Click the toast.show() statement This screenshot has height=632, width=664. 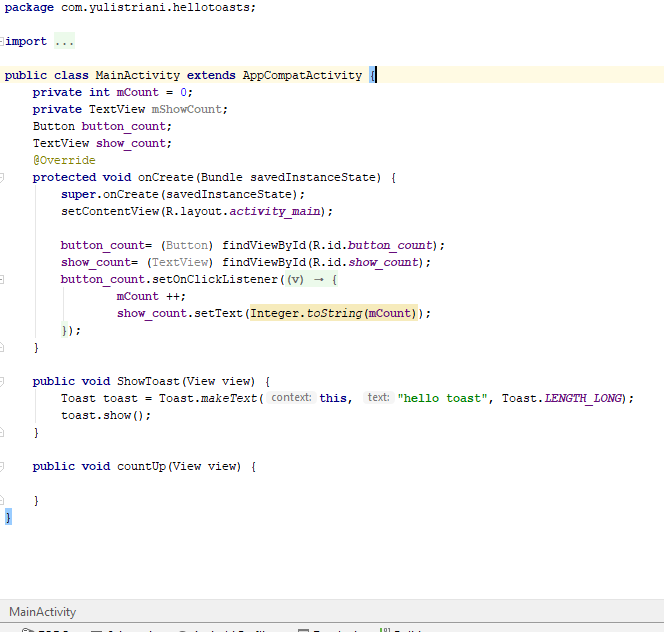coord(106,415)
